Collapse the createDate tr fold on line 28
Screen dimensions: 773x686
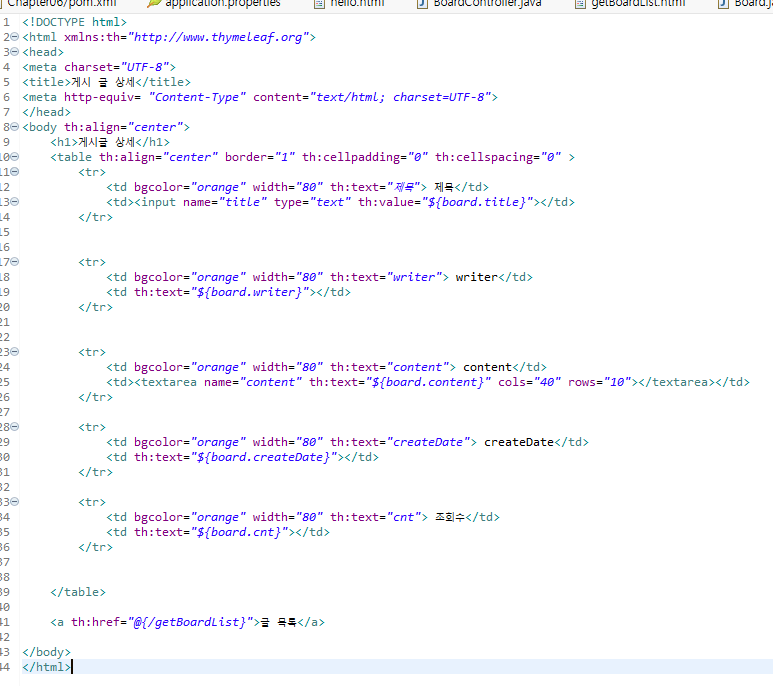click(15, 427)
